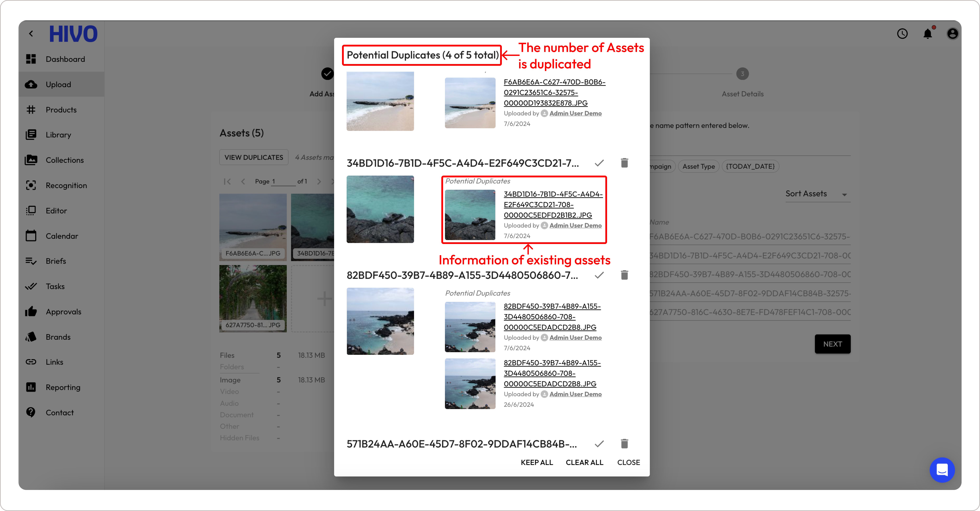Delete the 34BD1D16 duplicate using trash icon
The width and height of the screenshot is (980, 511).
624,163
